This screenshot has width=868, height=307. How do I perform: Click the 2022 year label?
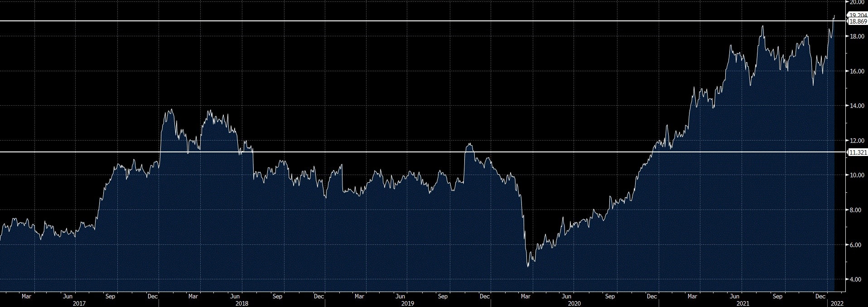[x=837, y=303]
